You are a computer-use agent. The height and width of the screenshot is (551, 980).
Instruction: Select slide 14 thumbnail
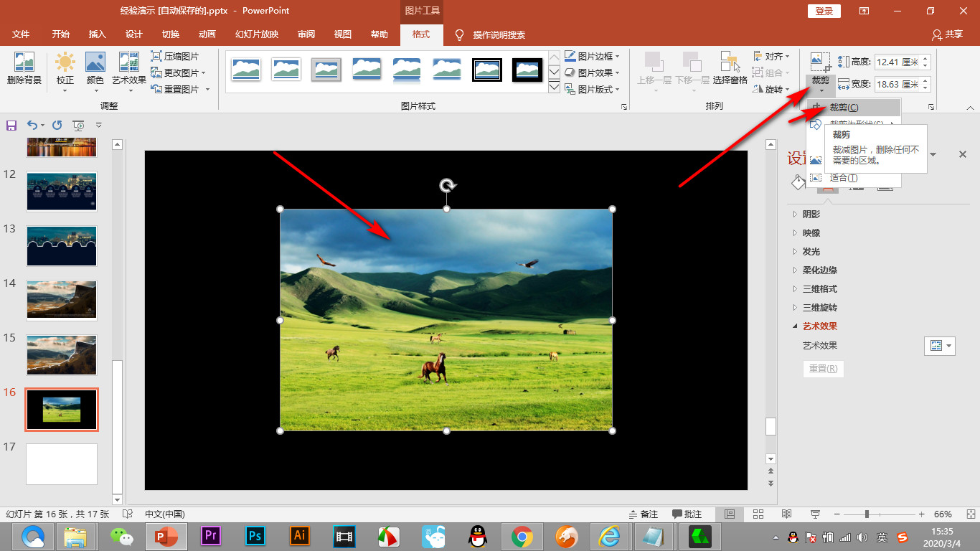click(x=62, y=300)
